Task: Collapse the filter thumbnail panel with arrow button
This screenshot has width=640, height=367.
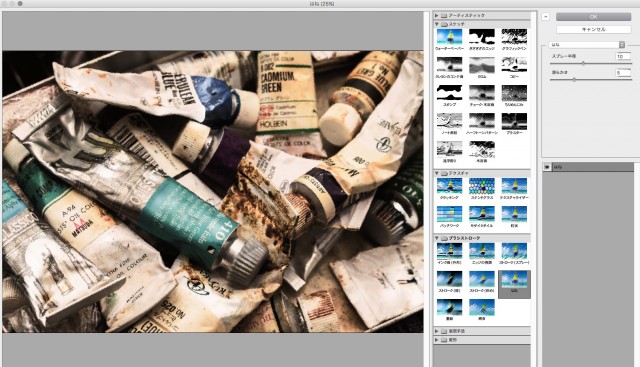Action: [x=546, y=17]
